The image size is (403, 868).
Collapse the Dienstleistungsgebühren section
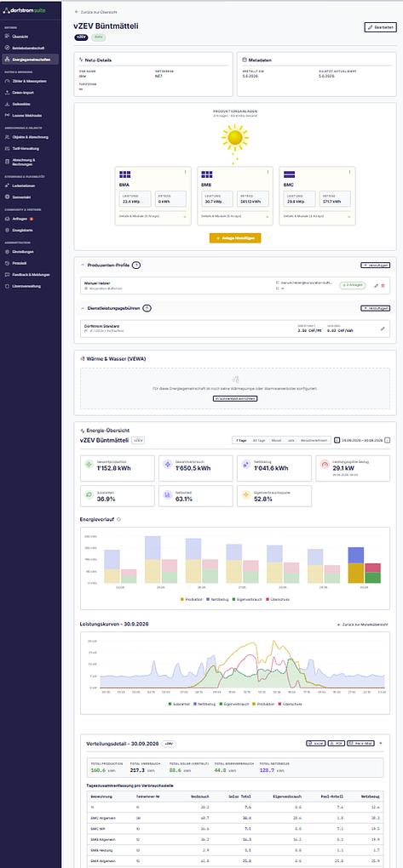coord(83,308)
